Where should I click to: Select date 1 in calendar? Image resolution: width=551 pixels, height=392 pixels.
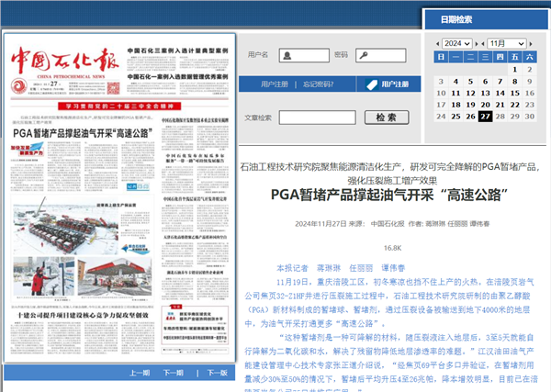tap(515, 70)
